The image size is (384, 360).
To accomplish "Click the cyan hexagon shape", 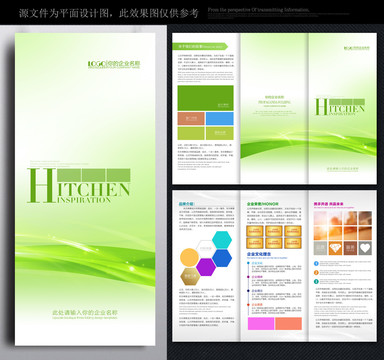I will 222,240.
